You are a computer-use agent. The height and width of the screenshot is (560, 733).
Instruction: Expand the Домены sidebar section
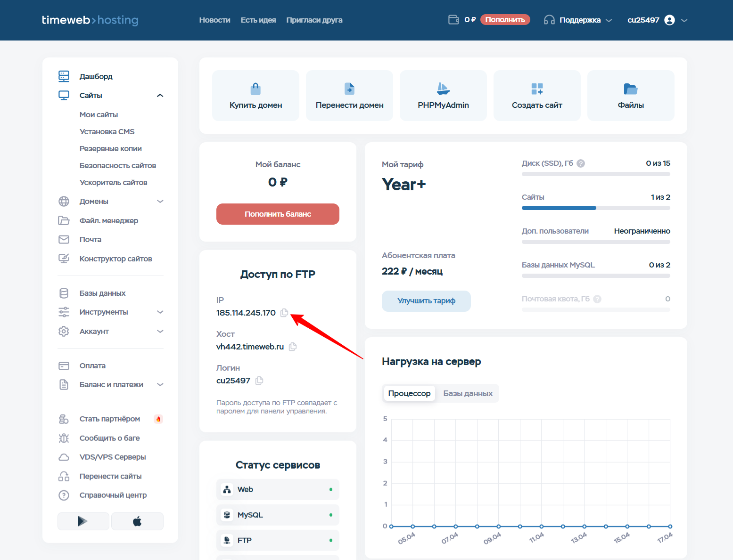point(160,202)
